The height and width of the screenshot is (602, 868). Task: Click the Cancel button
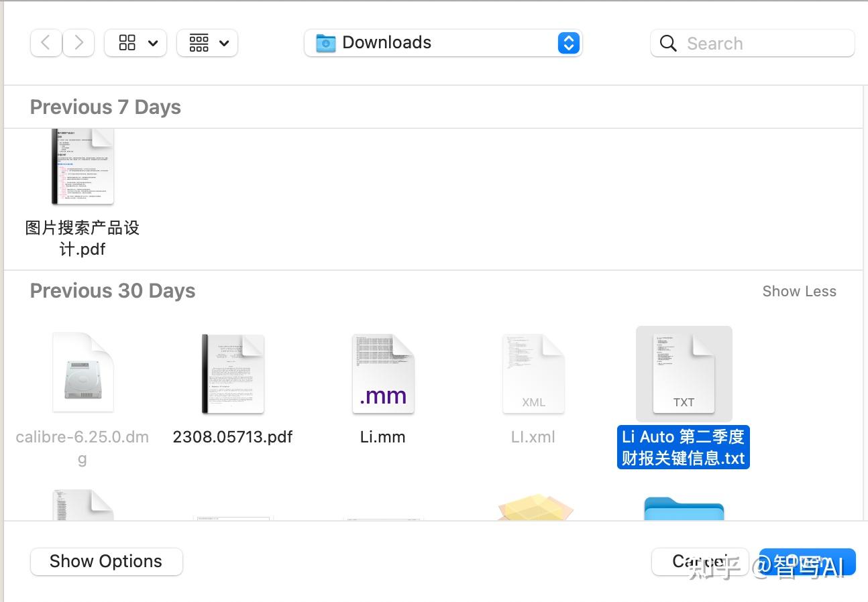(x=700, y=561)
